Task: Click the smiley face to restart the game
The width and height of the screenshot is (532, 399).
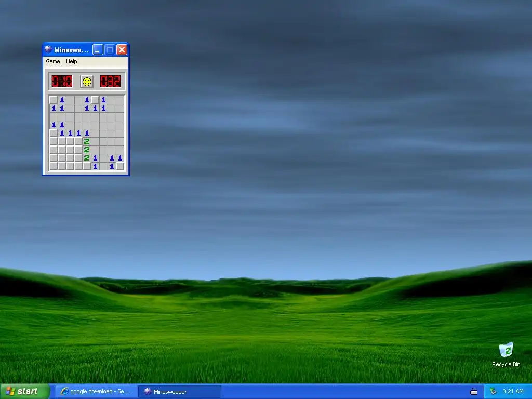Action: pyautogui.click(x=87, y=82)
